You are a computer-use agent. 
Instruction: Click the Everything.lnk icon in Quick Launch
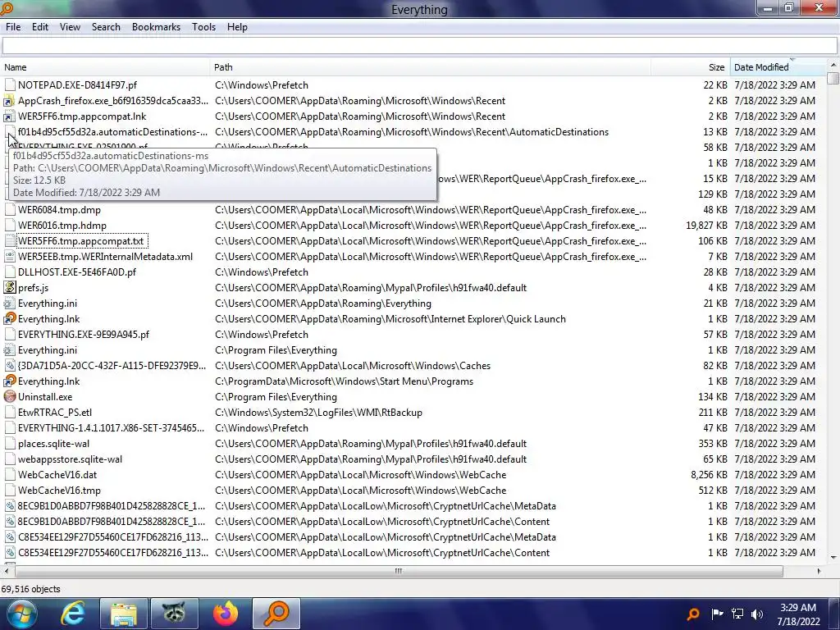[x=10, y=319]
